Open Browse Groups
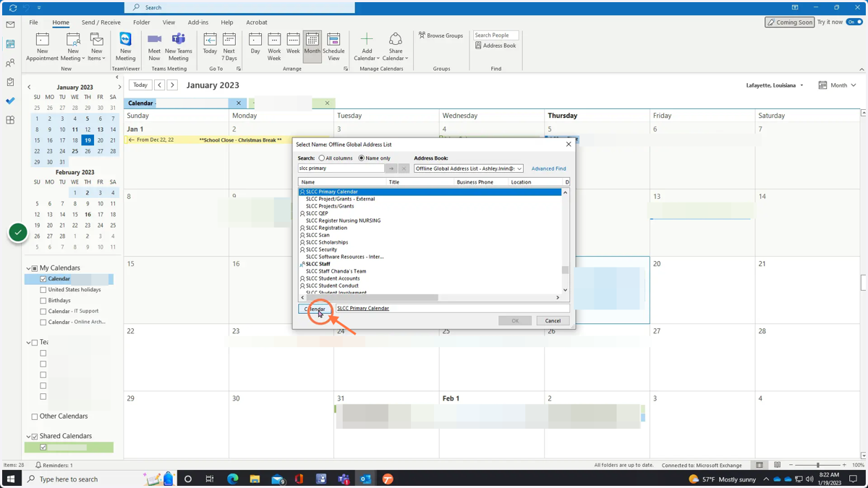This screenshot has width=868, height=488. click(x=441, y=35)
